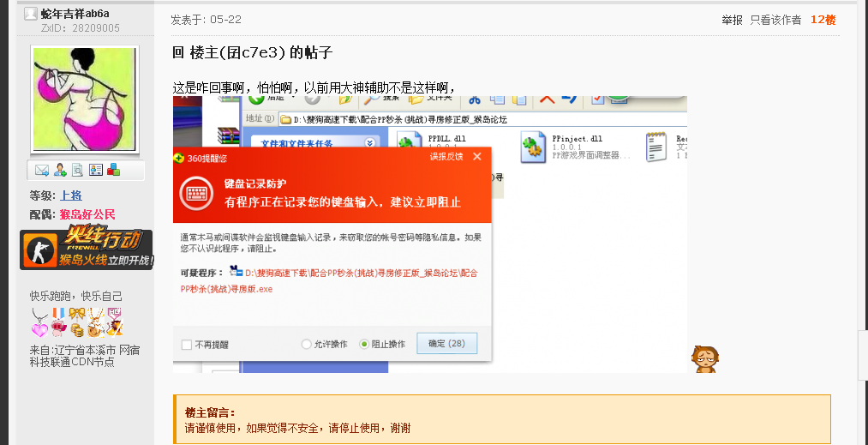
Task: Open the user profile card icon
Action: tap(96, 171)
